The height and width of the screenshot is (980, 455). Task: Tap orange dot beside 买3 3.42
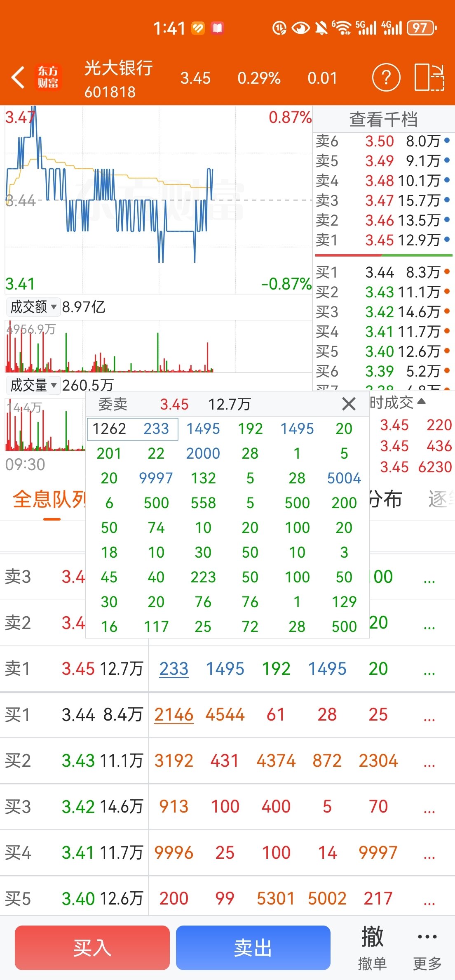[x=447, y=311]
